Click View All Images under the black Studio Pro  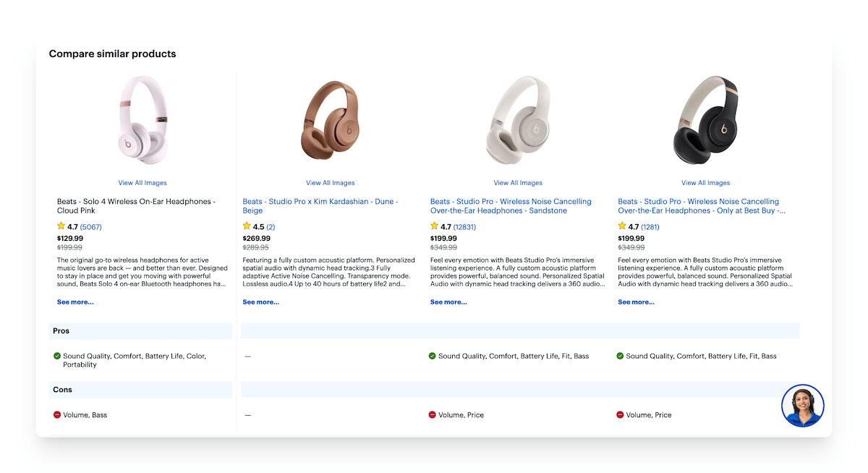pyautogui.click(x=706, y=182)
